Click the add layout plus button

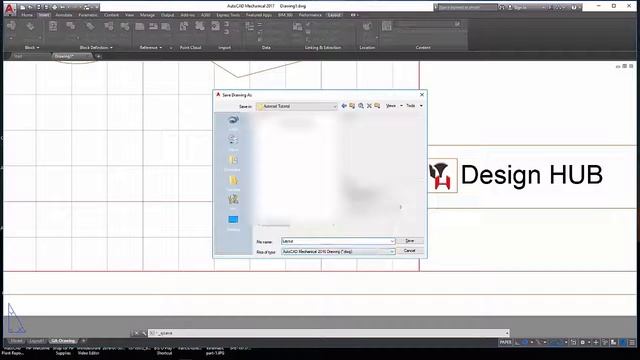pyautogui.click(x=84, y=341)
